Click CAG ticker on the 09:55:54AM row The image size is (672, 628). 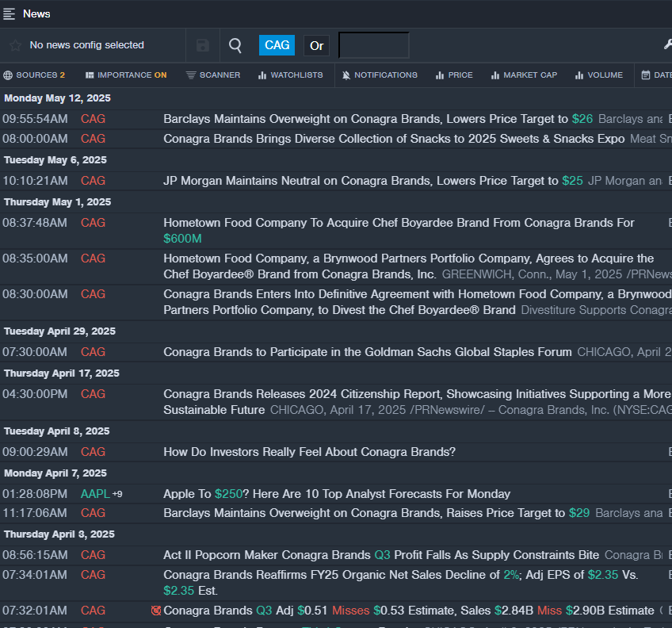(93, 119)
